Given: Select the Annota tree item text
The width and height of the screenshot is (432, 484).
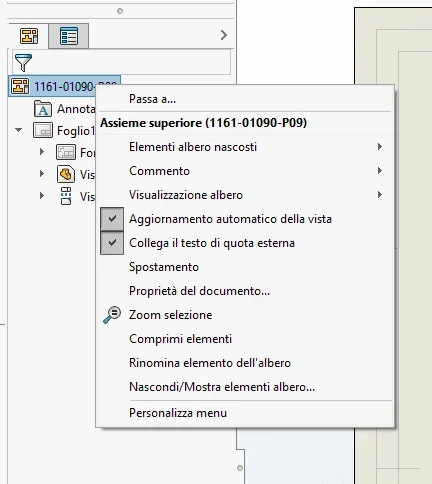Looking at the screenshot, I should click(76, 109).
